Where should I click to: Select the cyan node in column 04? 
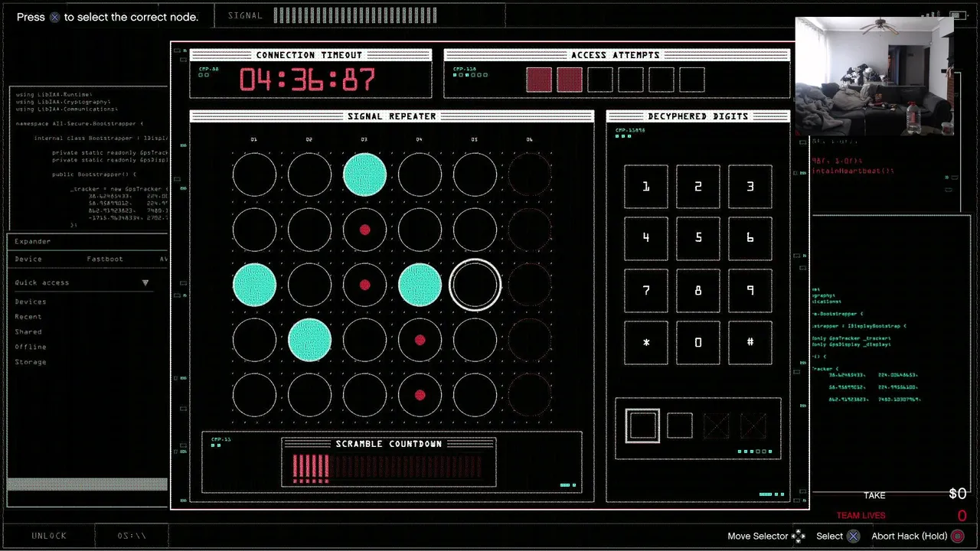(x=420, y=285)
